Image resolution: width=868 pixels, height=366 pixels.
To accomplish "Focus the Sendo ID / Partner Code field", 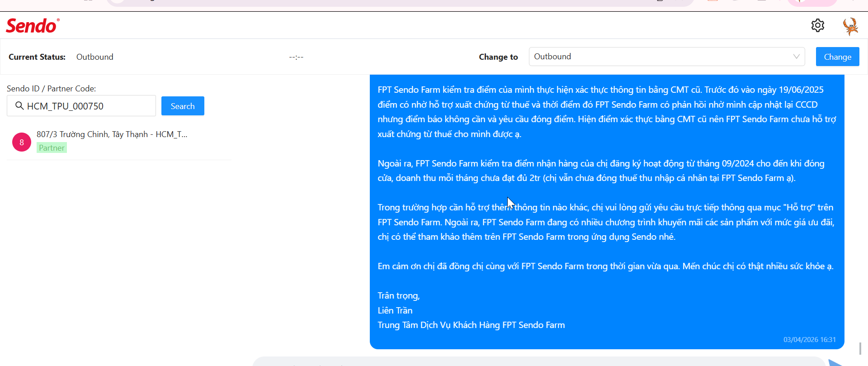I will click(81, 106).
